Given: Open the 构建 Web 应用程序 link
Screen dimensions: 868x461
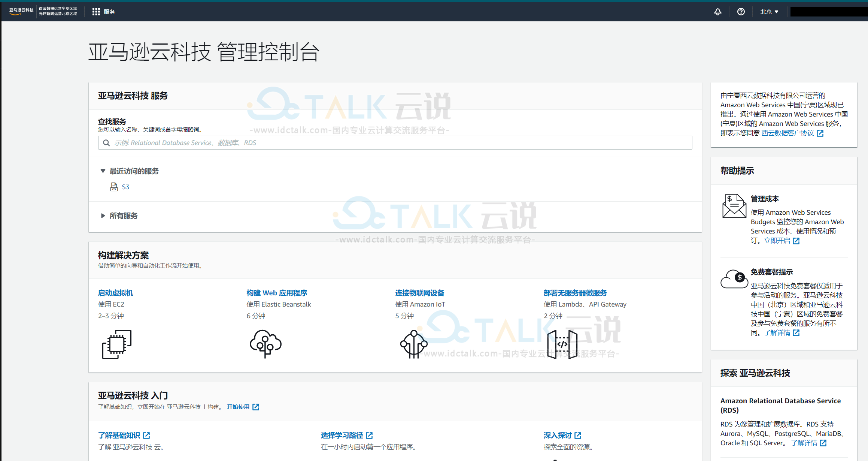Looking at the screenshot, I should point(277,293).
